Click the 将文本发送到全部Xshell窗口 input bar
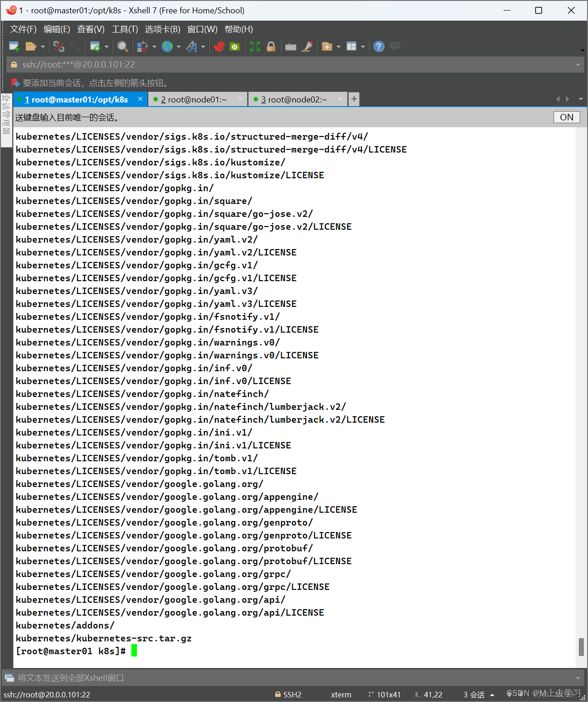Viewport: 588px width, 702px height. pyautogui.click(x=294, y=678)
